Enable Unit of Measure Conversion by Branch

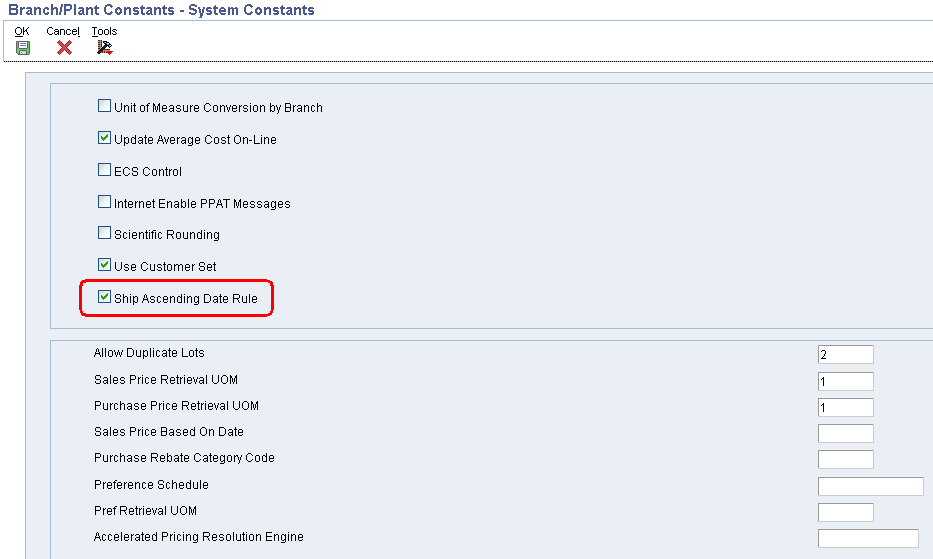(x=104, y=106)
